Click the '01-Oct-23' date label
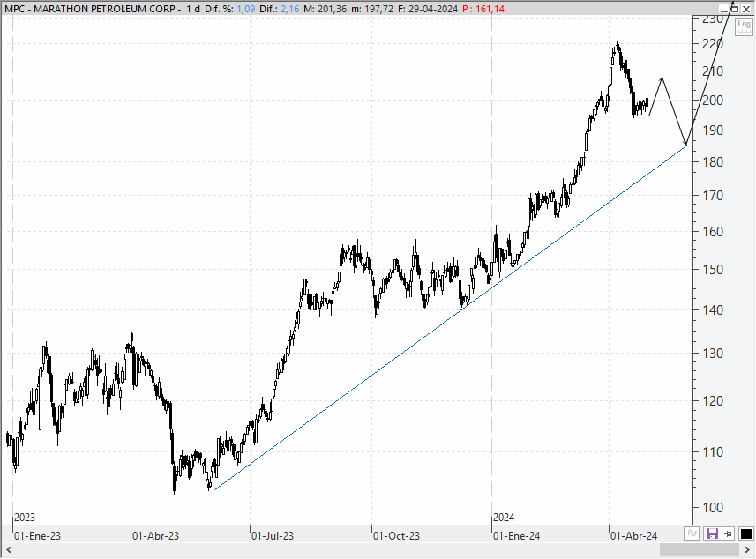Screen dimensions: 756x559 (396, 536)
